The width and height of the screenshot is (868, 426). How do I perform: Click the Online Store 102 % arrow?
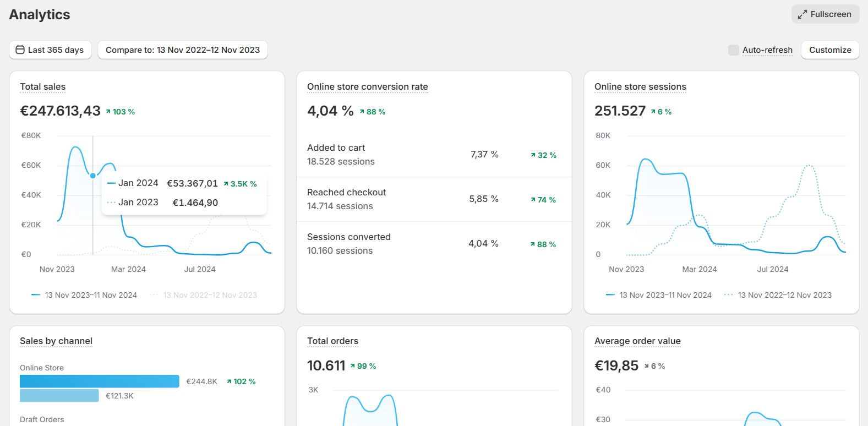(x=229, y=381)
